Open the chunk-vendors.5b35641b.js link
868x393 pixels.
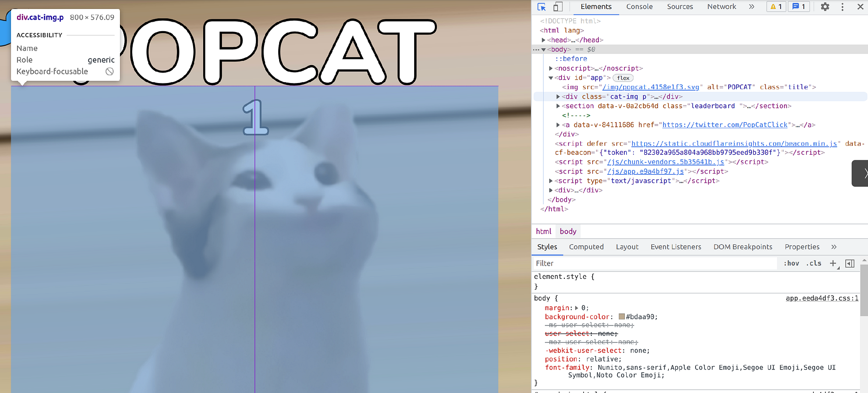[665, 162]
